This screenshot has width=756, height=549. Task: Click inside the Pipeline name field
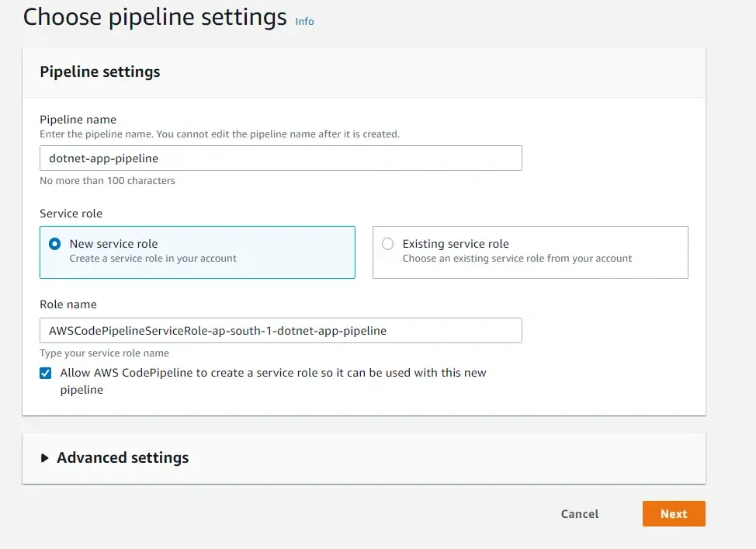pyautogui.click(x=281, y=158)
